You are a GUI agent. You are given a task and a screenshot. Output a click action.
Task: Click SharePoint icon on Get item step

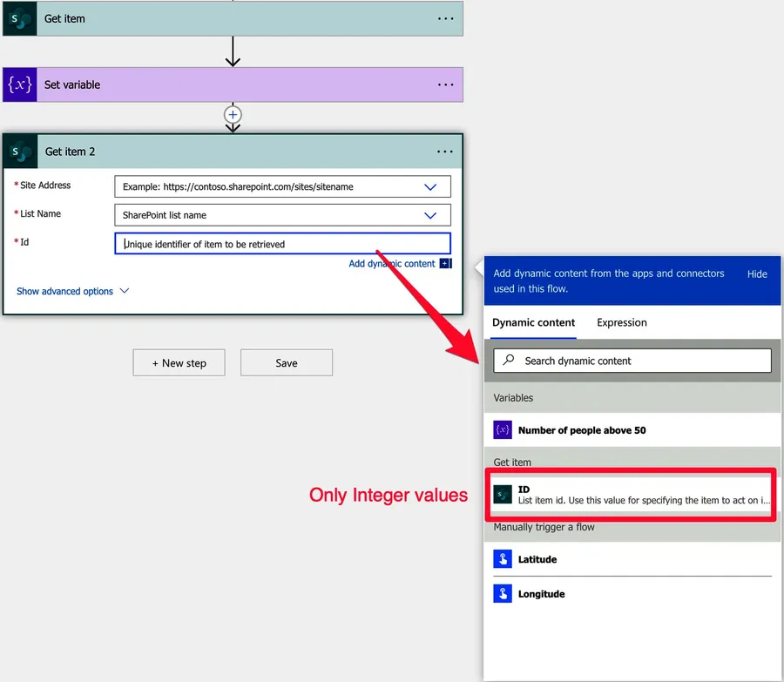[19, 18]
